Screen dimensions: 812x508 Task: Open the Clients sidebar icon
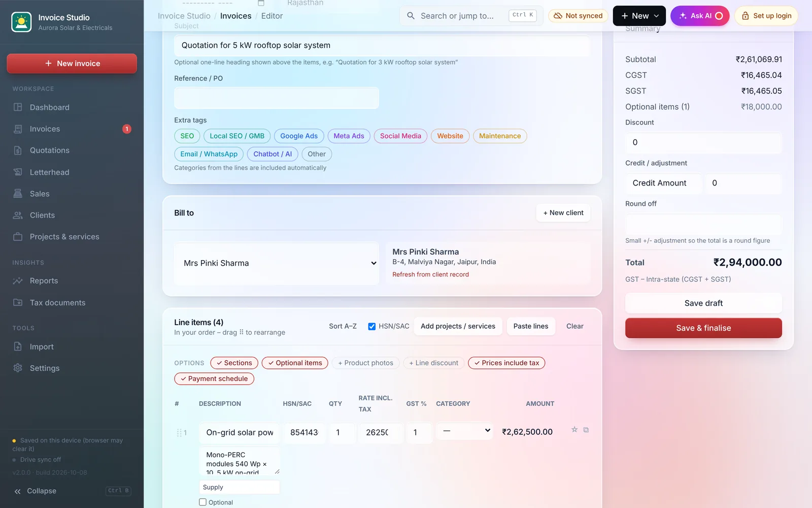coord(18,215)
